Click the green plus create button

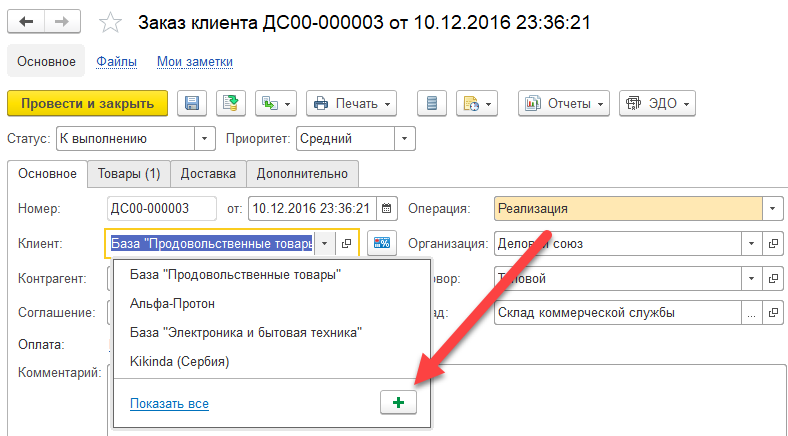399,402
